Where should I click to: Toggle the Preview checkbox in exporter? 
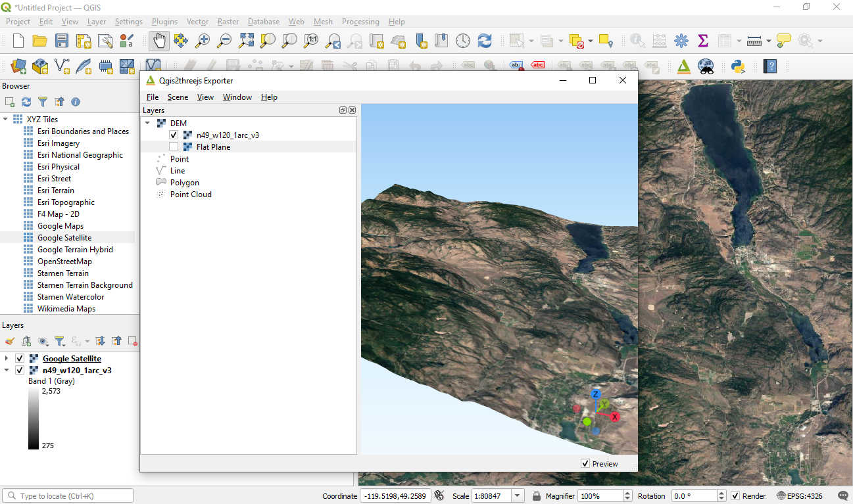[x=585, y=464]
